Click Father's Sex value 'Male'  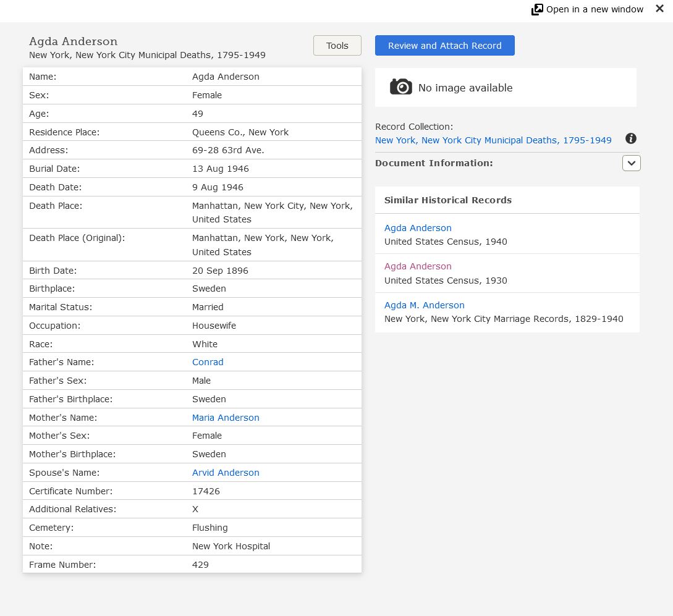[201, 381]
